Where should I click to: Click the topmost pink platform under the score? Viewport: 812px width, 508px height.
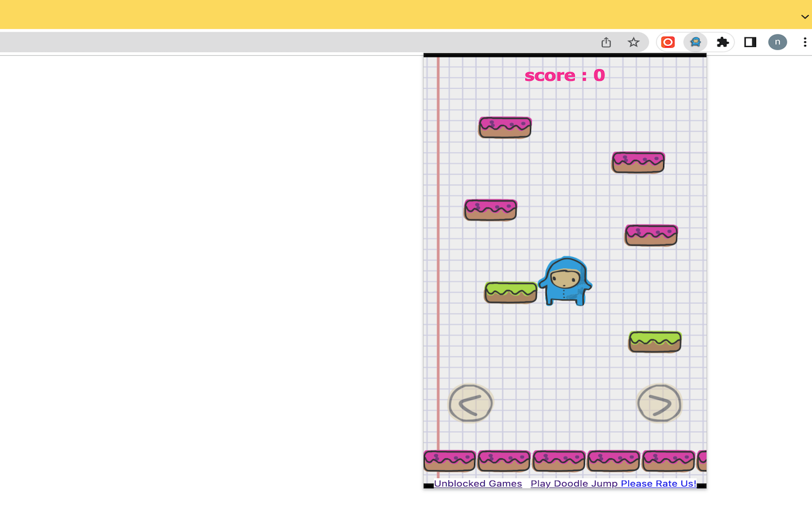click(x=505, y=127)
